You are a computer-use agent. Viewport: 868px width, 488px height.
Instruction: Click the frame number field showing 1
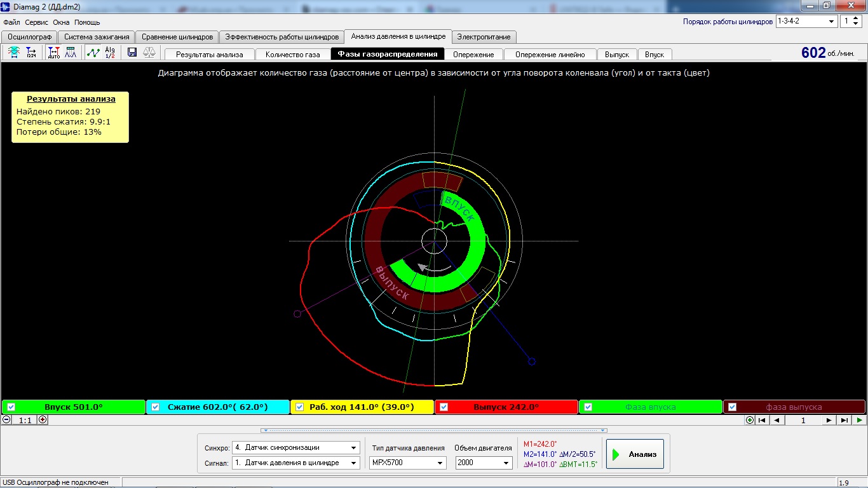click(803, 420)
